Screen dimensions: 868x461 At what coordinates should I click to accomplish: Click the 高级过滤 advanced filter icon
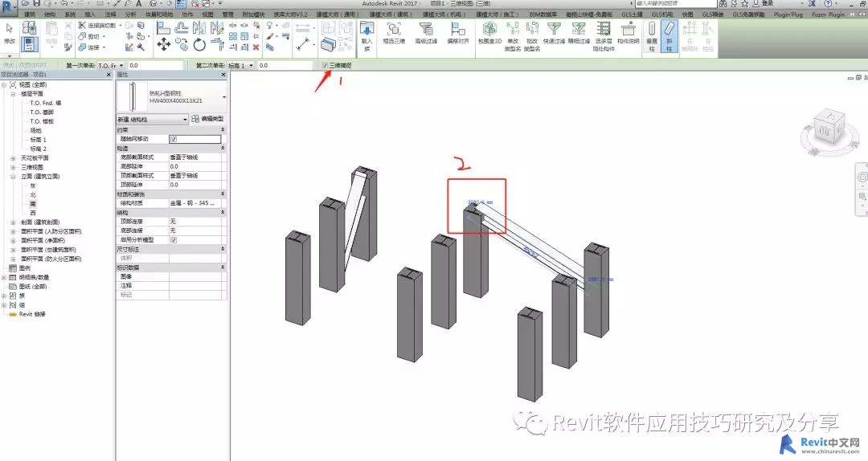426,33
